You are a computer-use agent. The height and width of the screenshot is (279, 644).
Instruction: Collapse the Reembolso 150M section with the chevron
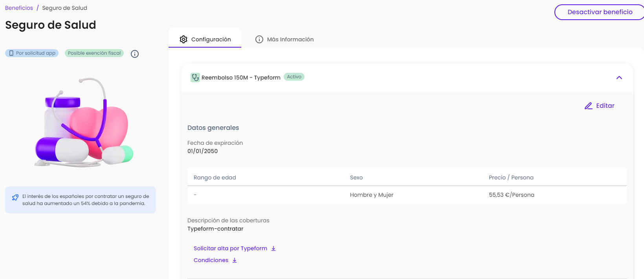(619, 78)
